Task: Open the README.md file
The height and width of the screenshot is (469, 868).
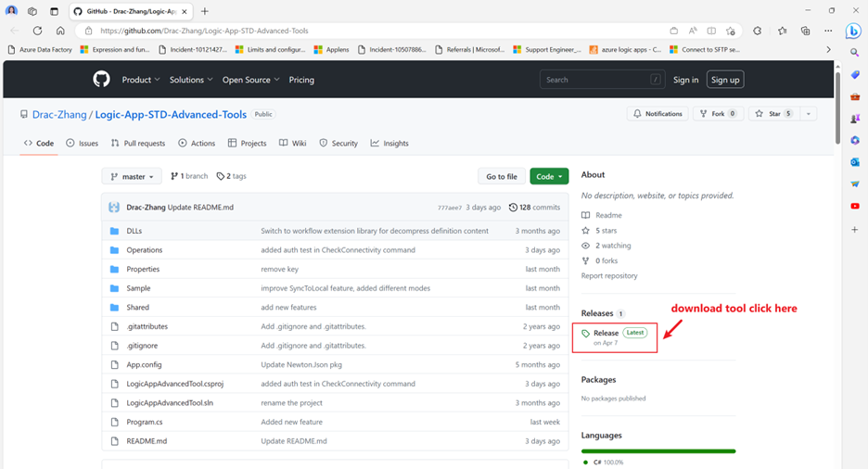Action: click(147, 441)
